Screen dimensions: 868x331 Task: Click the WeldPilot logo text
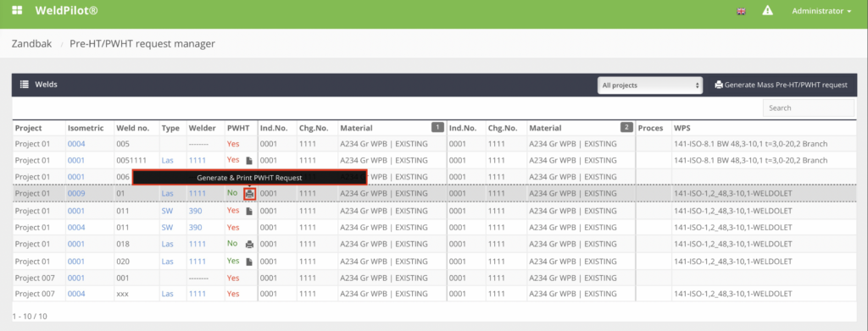[67, 10]
